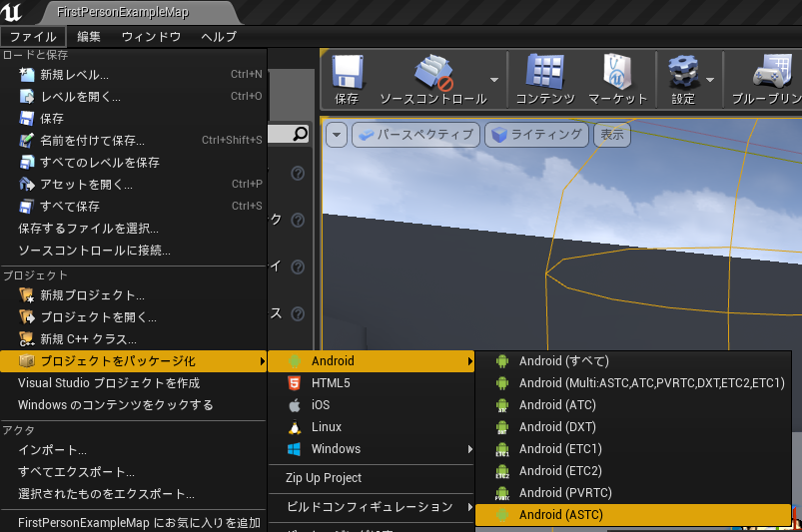Select Android (ETC2) option
This screenshot has width=802, height=532.
pos(633,471)
